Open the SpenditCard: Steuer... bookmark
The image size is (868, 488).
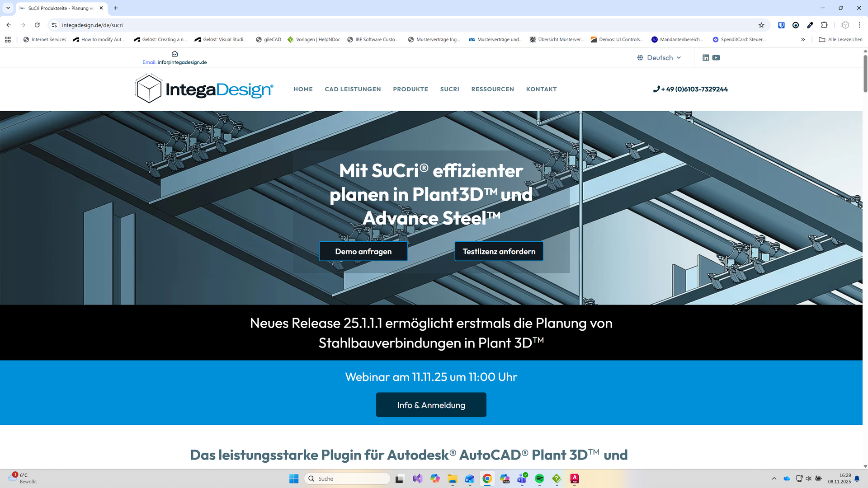[739, 40]
